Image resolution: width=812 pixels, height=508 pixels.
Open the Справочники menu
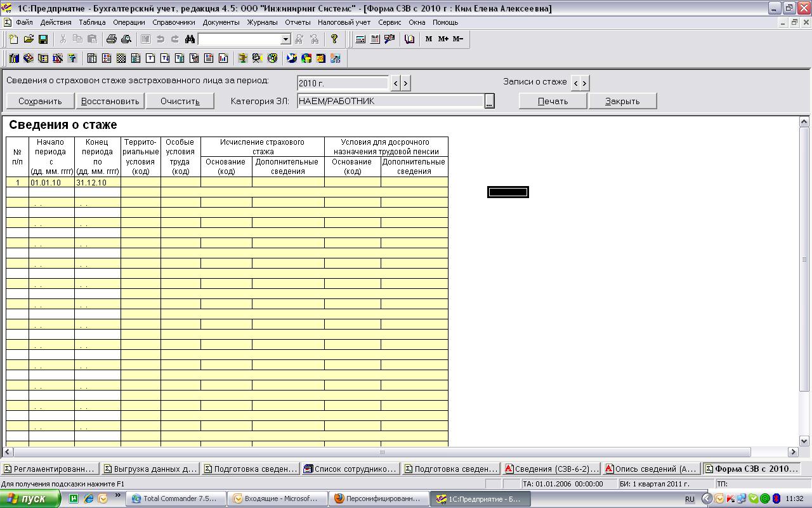click(x=173, y=22)
